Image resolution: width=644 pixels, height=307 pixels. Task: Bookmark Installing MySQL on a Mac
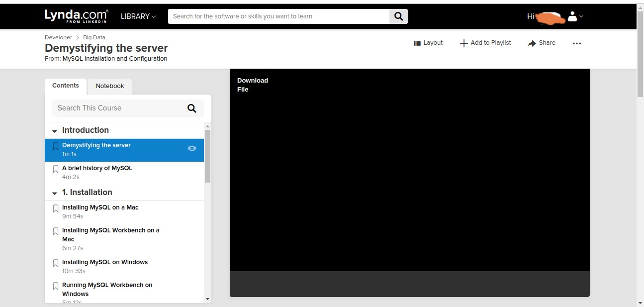pos(56,209)
